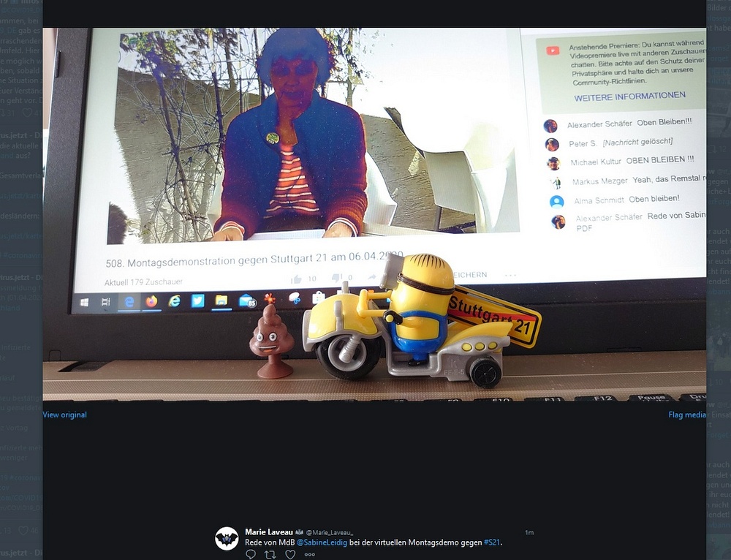Open the tweet's more options ellipsis
731x560 pixels.
309,554
